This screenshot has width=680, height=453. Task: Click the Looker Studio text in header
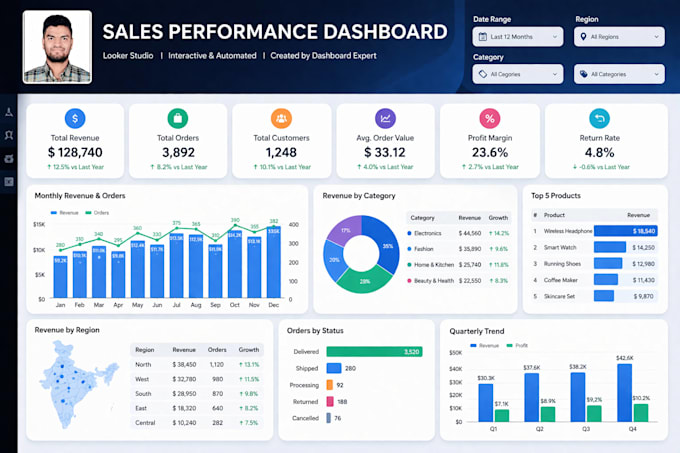point(128,55)
